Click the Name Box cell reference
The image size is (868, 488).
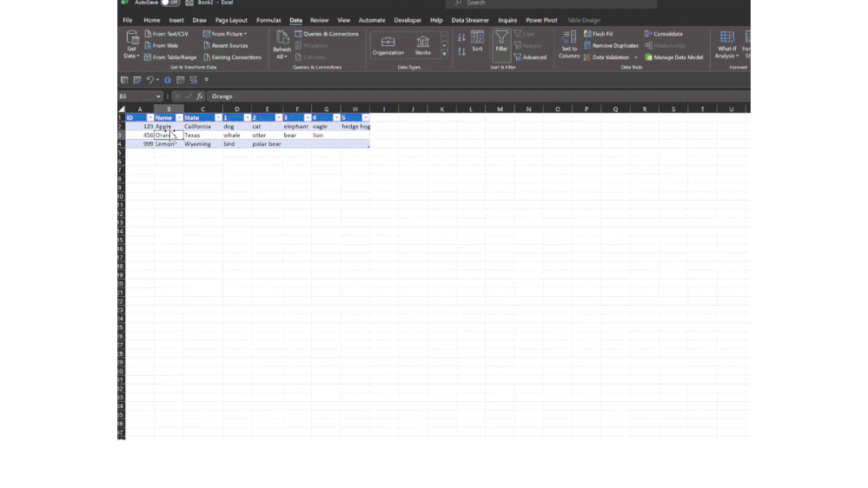click(x=136, y=96)
